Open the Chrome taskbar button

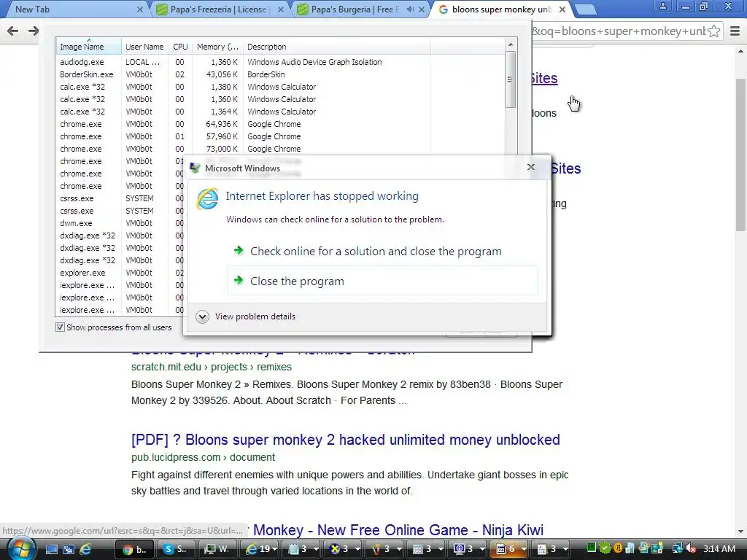(x=135, y=549)
